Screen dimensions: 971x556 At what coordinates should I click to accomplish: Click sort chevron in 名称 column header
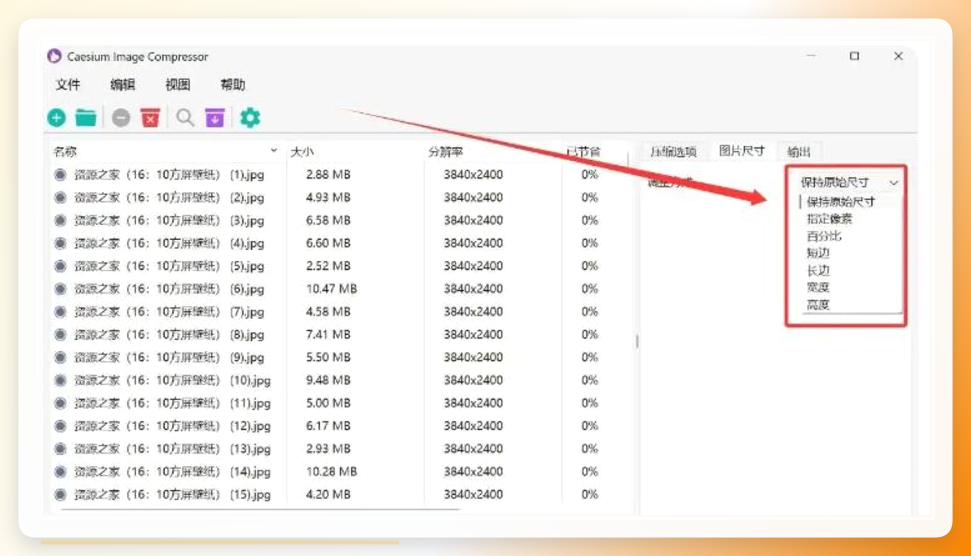pyautogui.click(x=274, y=150)
